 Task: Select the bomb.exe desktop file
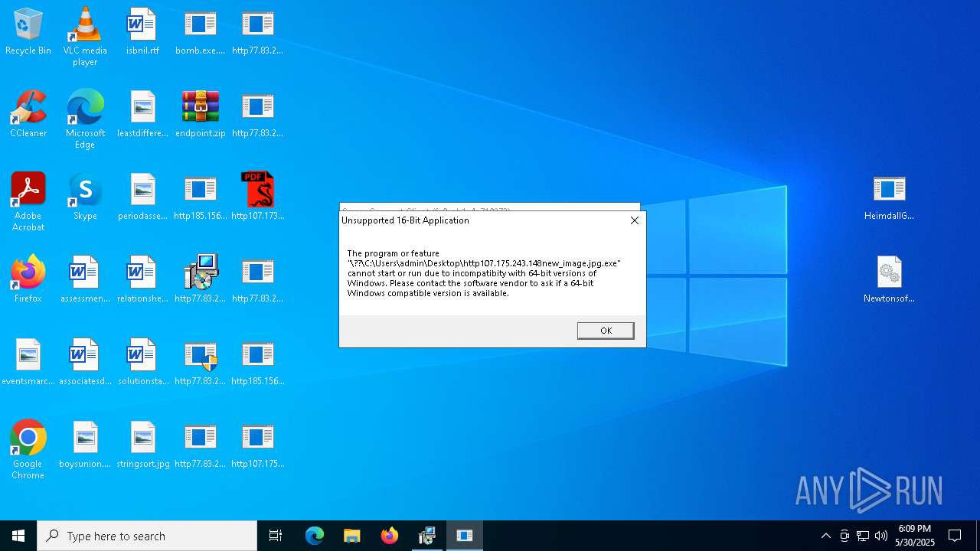pyautogui.click(x=200, y=32)
